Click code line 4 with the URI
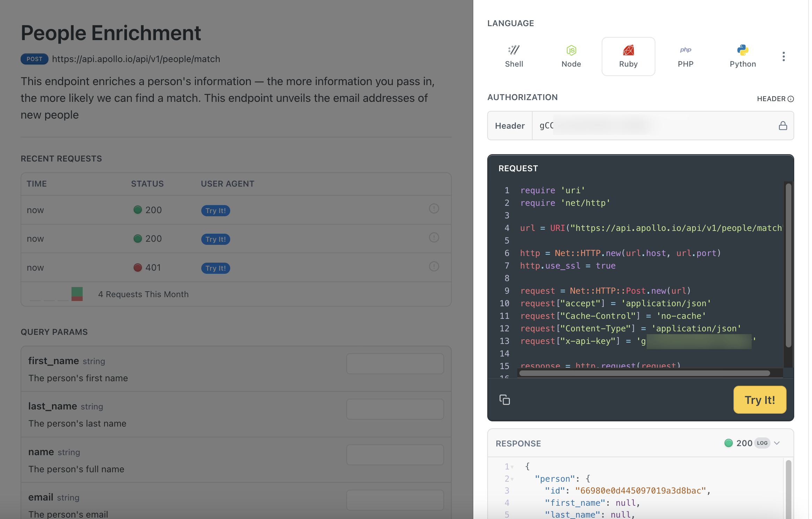 (x=651, y=228)
